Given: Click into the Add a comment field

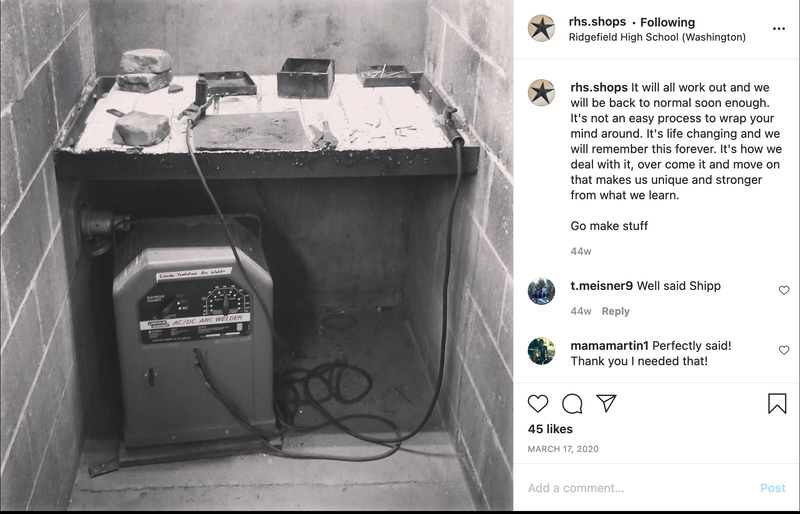Looking at the screenshot, I should tap(640, 488).
